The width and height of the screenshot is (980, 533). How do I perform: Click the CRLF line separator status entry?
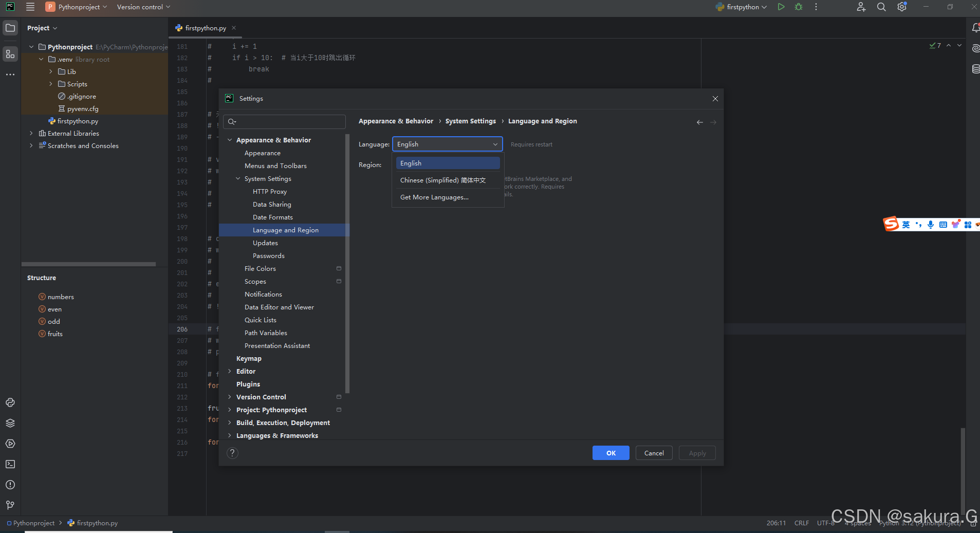801,523
